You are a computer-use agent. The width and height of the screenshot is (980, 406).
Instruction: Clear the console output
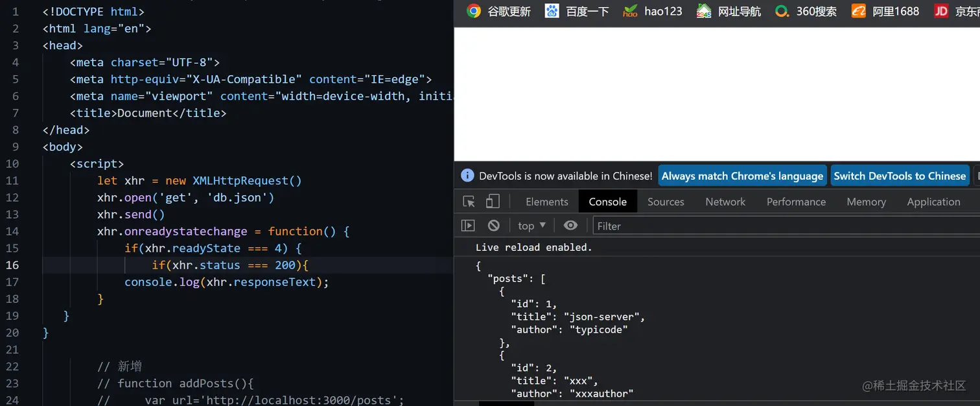(x=494, y=226)
